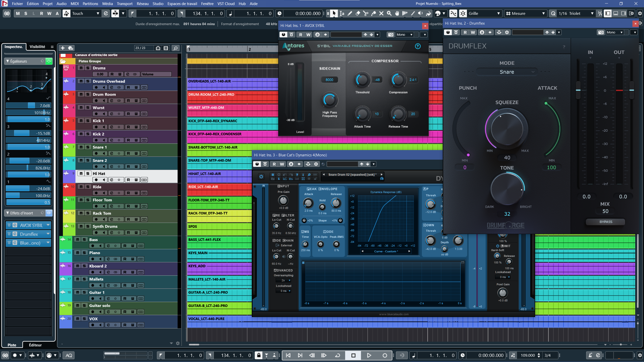Click the EQ band 4 gain 7.0dB slider
The width and height of the screenshot is (644, 362).
pyautogui.click(x=28, y=106)
